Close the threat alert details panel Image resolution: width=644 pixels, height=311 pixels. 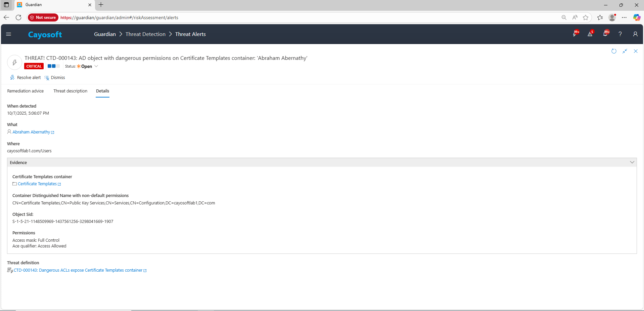coord(636,51)
